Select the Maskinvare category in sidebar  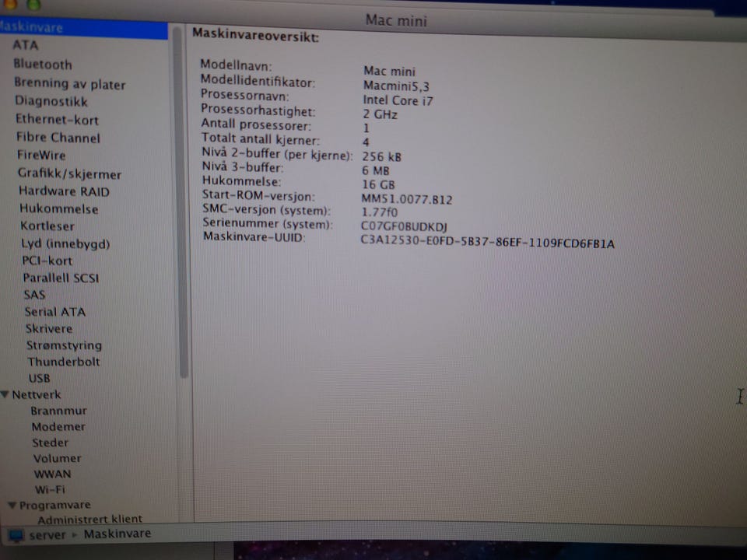(83, 28)
